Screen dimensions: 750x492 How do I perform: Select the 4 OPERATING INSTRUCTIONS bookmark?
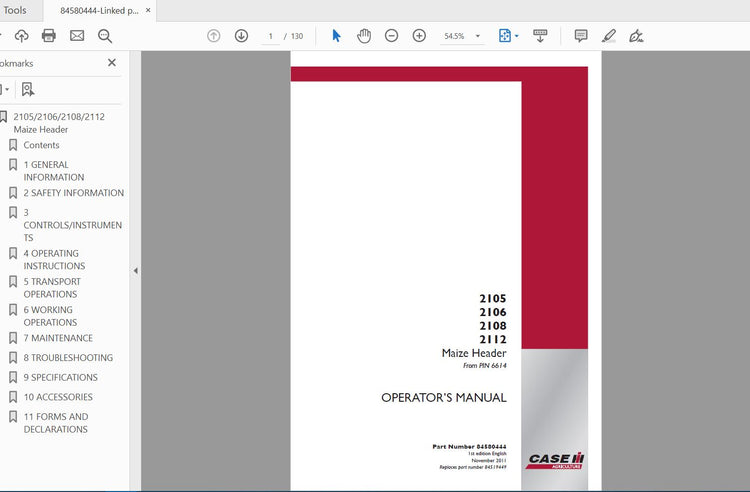pos(54,260)
